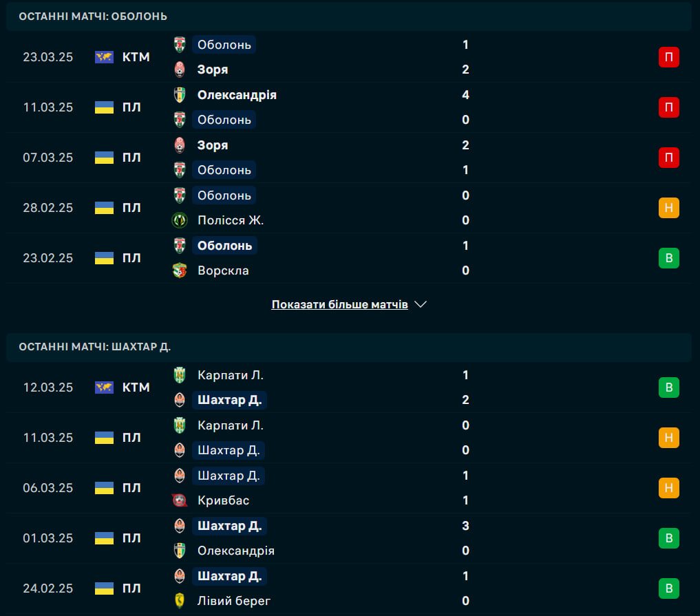The width and height of the screenshot is (700, 616).
Task: Open Шахтар Д. team in the 12.03.25 КТМ match
Action: tap(229, 399)
